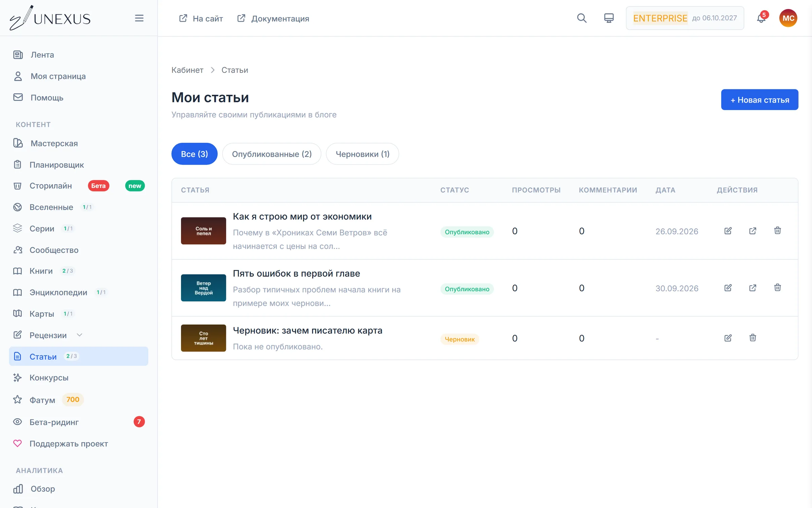Open Лента in sidebar
812x508 pixels.
click(x=78, y=55)
